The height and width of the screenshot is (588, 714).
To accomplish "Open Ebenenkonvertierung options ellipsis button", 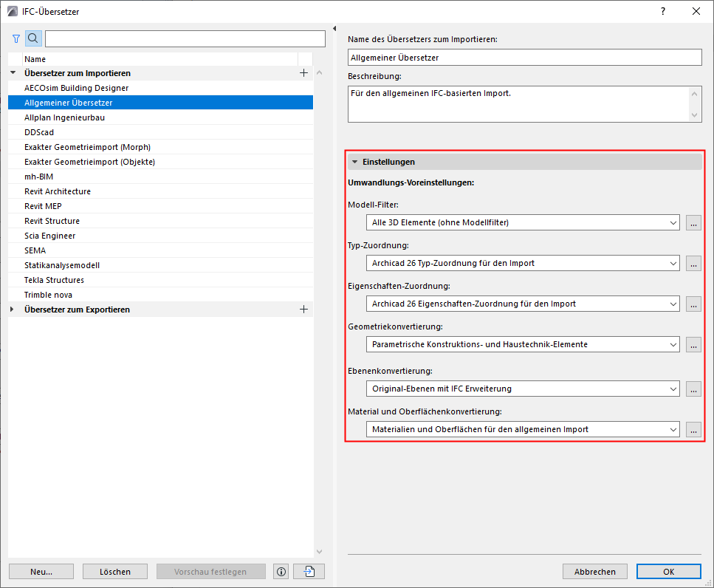I will click(693, 389).
